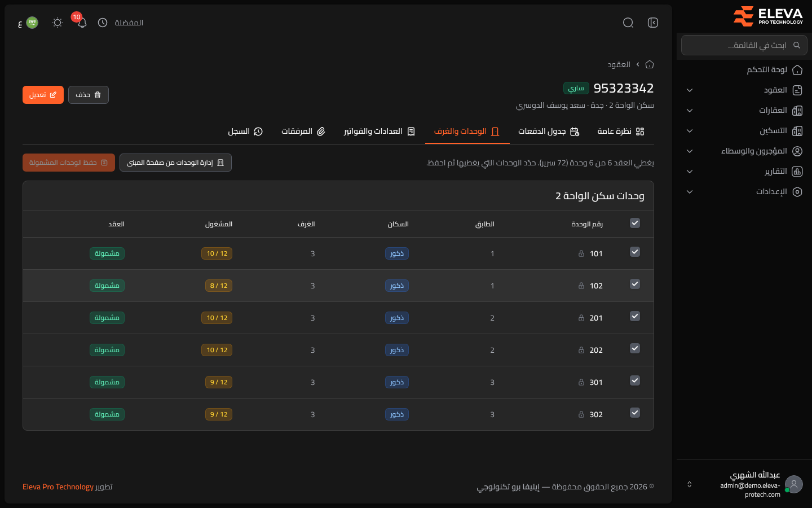The height and width of the screenshot is (508, 812).
Task: Focus the ابحث في القائمة search field
Action: (744, 45)
